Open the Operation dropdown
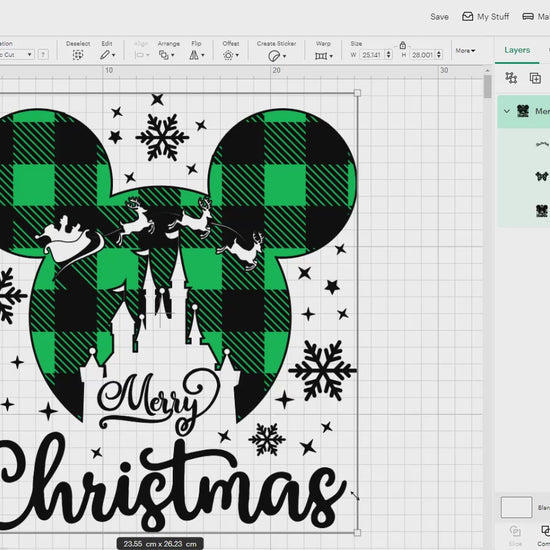 [x=16, y=54]
